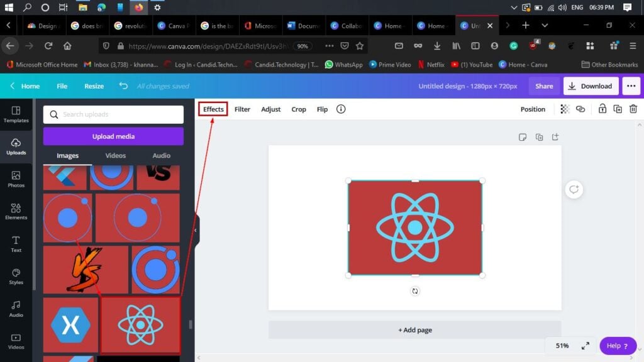Add a page to the design
The width and height of the screenshot is (644, 362).
[415, 330]
